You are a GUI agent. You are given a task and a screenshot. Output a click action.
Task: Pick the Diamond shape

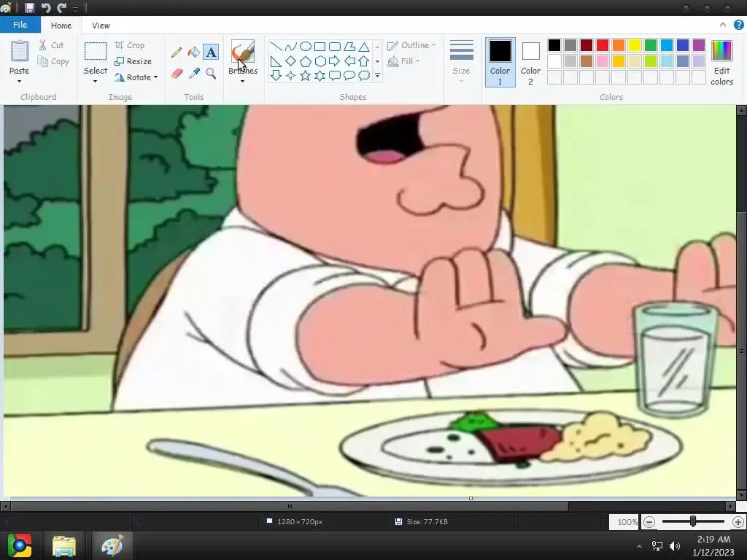pyautogui.click(x=290, y=61)
